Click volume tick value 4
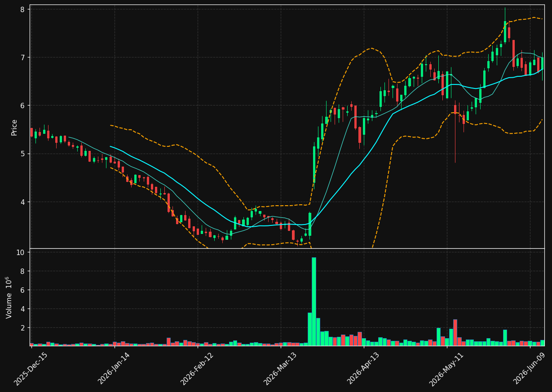The height and width of the screenshot is (392, 552). [x=23, y=309]
